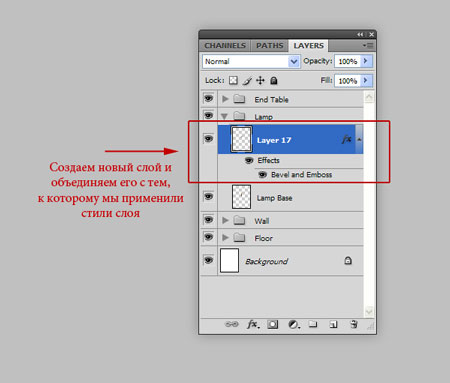Image resolution: width=450 pixels, height=383 pixels.
Task: Click the lock transparent pixels icon
Action: tap(233, 80)
